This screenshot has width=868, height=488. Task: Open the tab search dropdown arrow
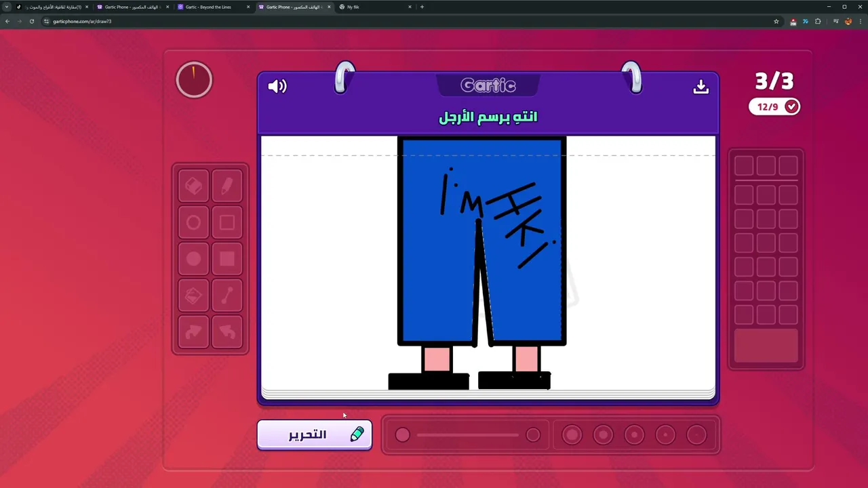7,7
